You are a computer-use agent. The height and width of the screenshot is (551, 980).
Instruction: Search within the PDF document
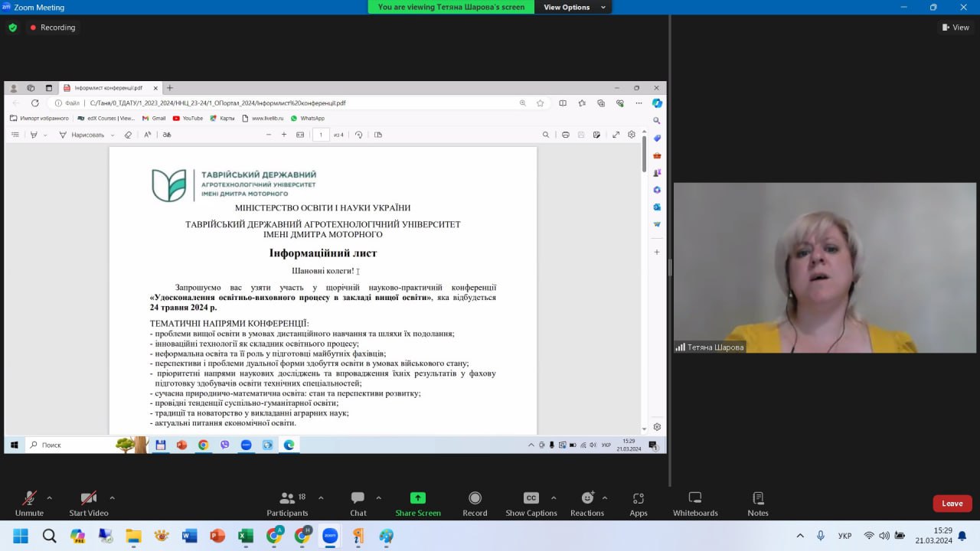(x=546, y=135)
